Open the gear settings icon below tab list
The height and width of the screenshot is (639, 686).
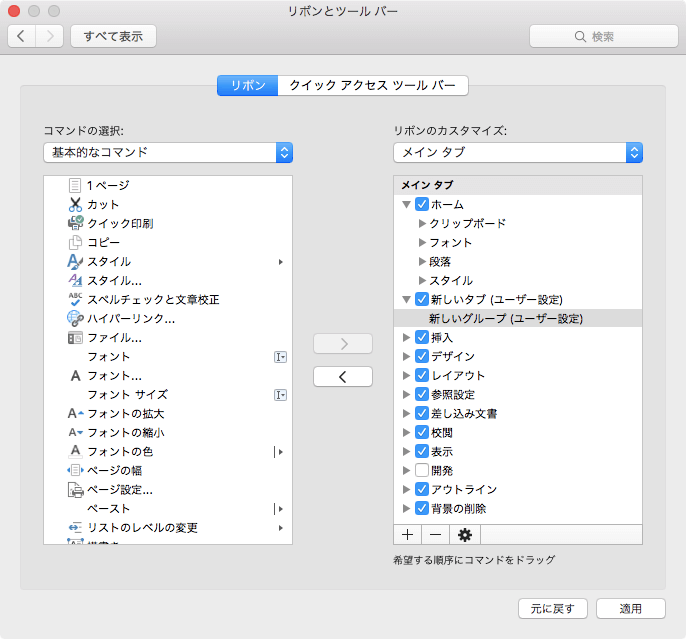(x=464, y=535)
